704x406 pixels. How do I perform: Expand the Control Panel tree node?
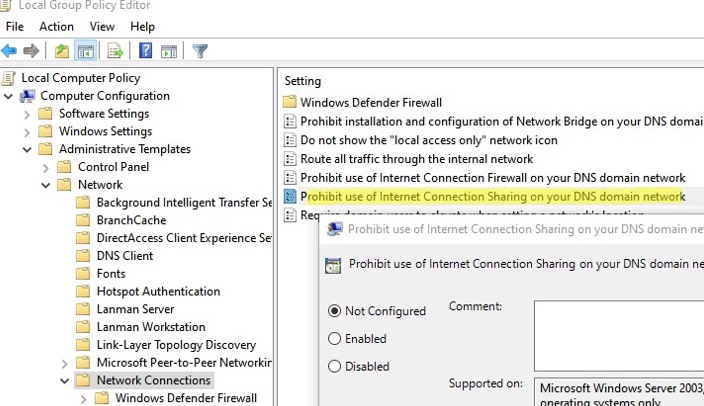(47, 167)
